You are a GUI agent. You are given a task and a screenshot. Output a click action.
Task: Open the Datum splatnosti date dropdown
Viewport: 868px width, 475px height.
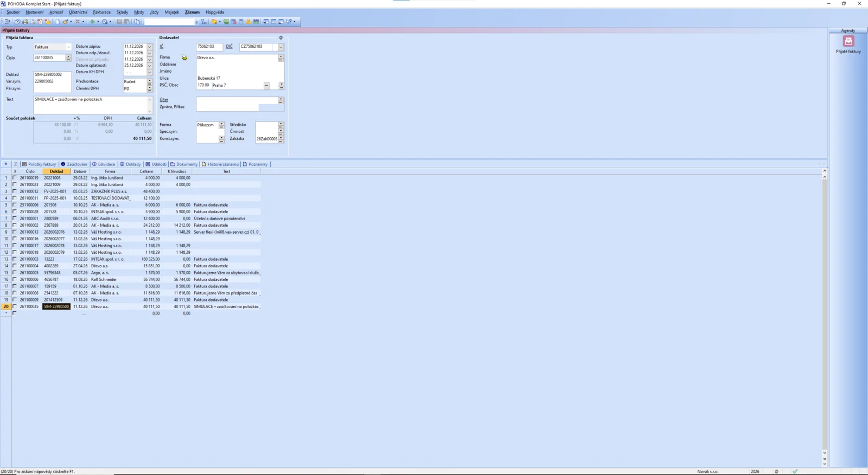(x=150, y=66)
